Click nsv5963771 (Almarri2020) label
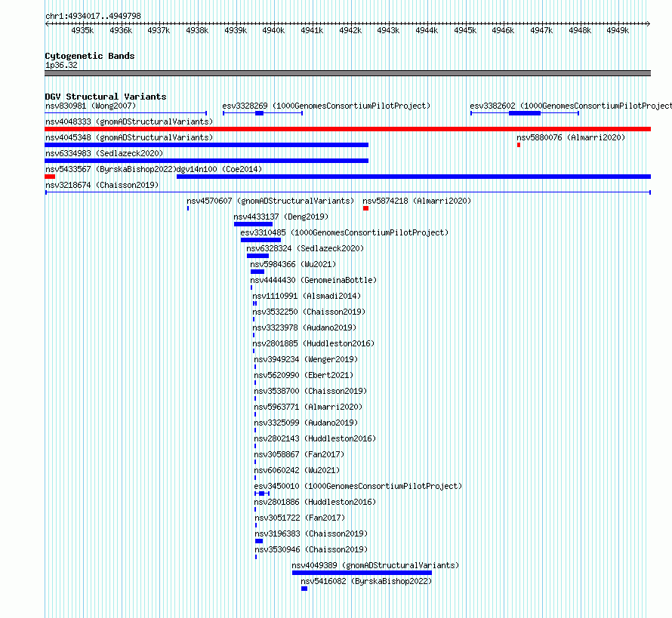The height and width of the screenshot is (618, 672). 308,407
